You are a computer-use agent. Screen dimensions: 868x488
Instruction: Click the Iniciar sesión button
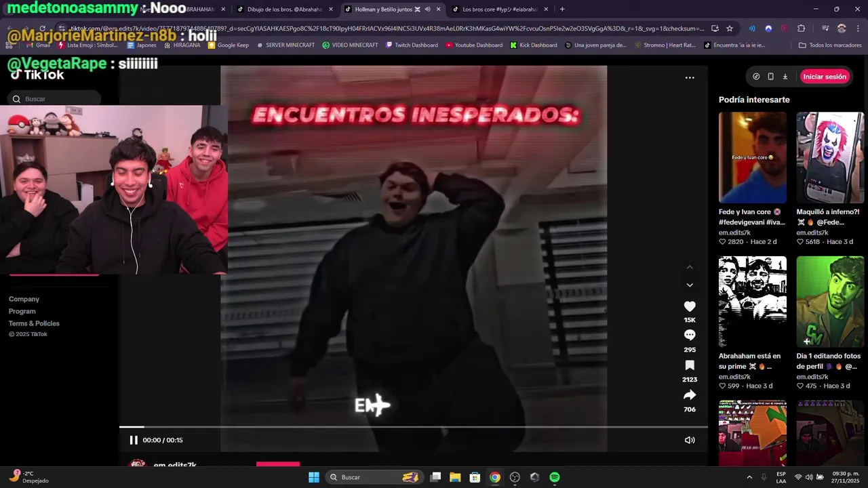825,77
